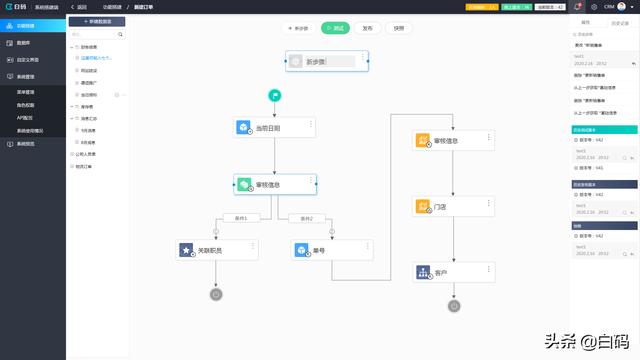Click the orange icon on 门店 node

pos(422,206)
